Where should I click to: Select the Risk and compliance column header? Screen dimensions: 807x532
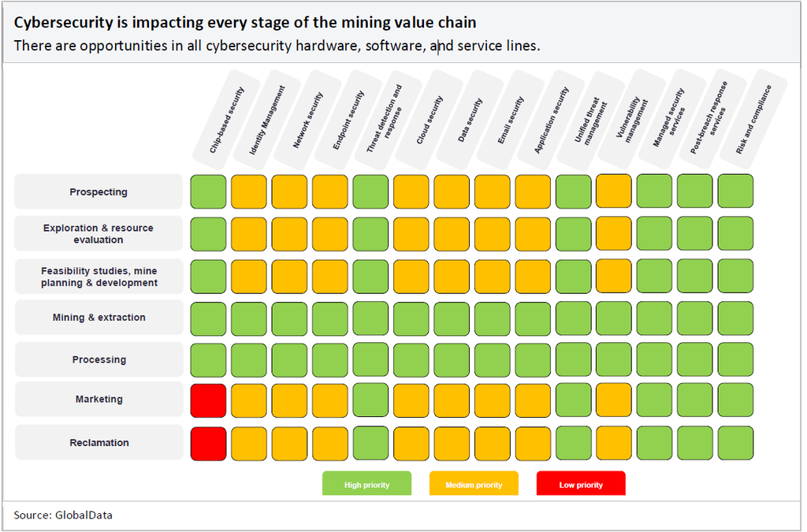point(754,118)
